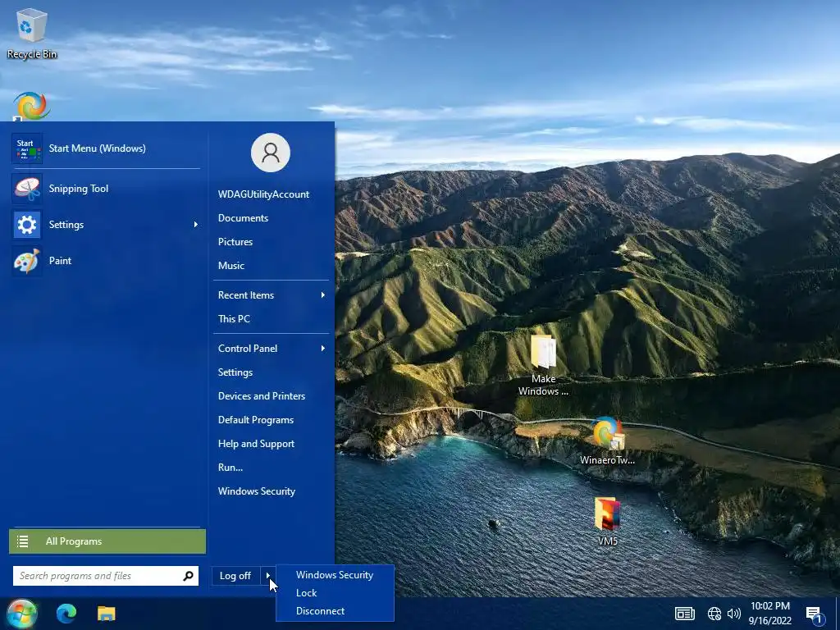Click the arrow beside Log off
Screen dimensions: 840x630
point(268,576)
